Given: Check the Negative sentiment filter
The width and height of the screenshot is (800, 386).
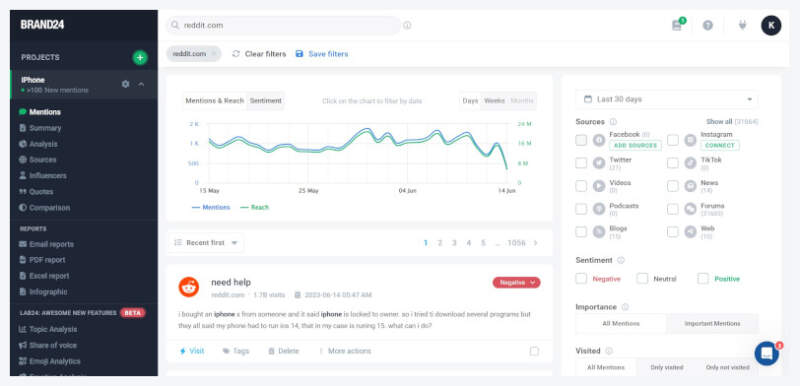Looking at the screenshot, I should point(581,279).
